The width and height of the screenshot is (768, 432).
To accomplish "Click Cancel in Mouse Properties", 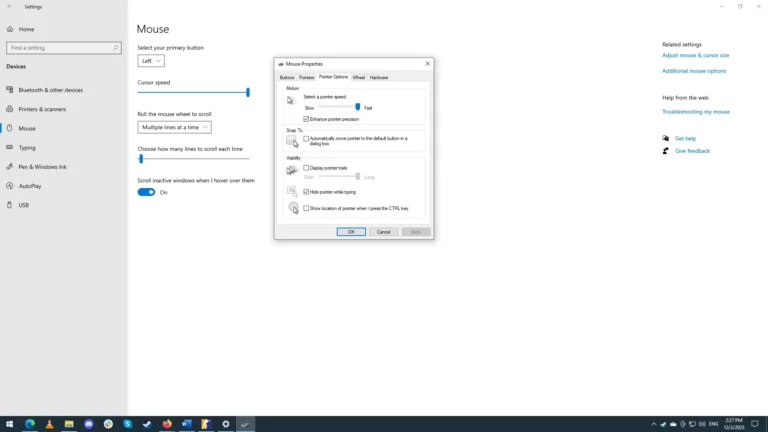I will point(384,232).
